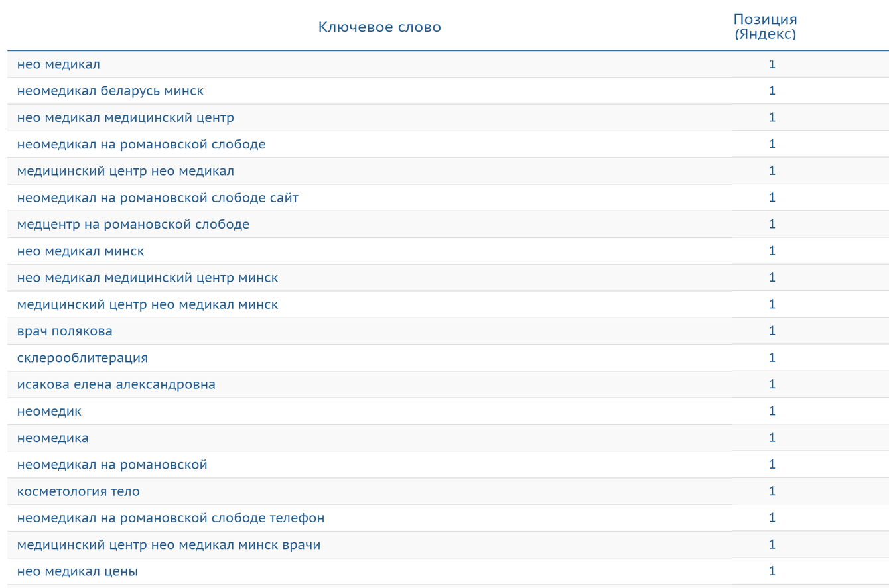Select the 'неомедик' keyword
This screenshot has width=889, height=588.
[49, 411]
